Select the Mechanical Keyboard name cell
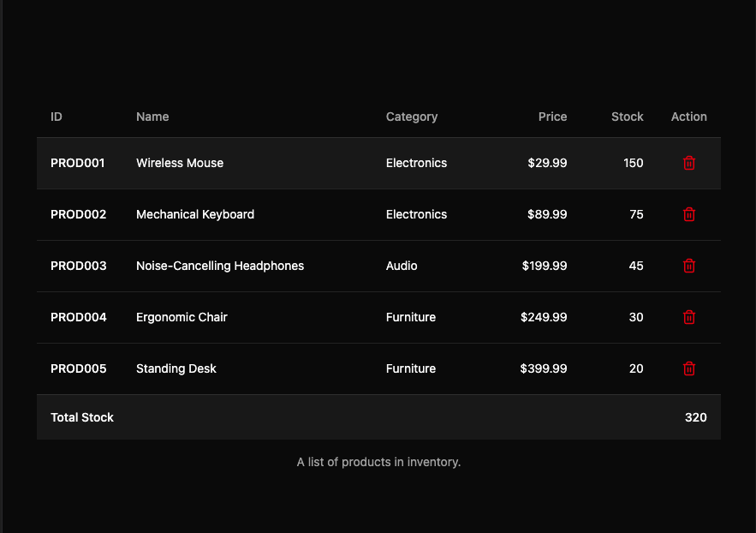This screenshot has width=756, height=533. click(x=195, y=214)
